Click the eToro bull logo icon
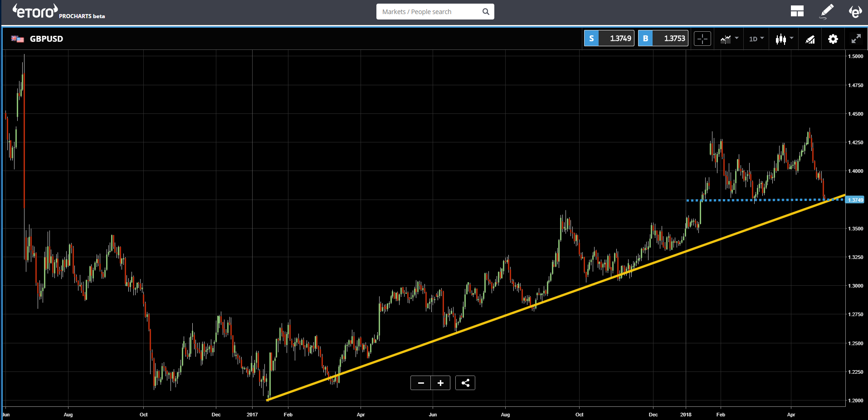This screenshot has height=420, width=868. pyautogui.click(x=855, y=11)
